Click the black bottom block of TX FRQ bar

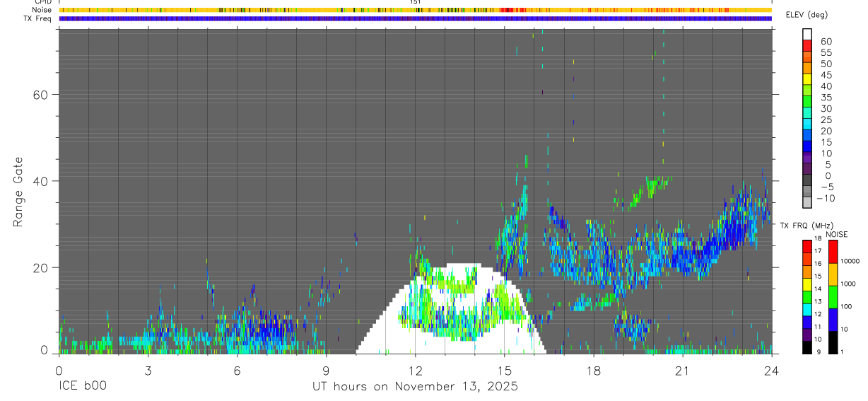point(808,347)
